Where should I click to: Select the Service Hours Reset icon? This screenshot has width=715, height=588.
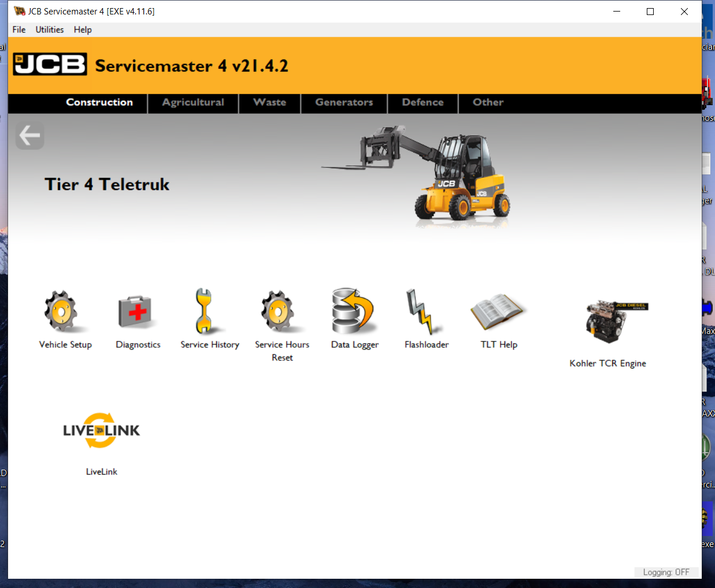coord(278,312)
